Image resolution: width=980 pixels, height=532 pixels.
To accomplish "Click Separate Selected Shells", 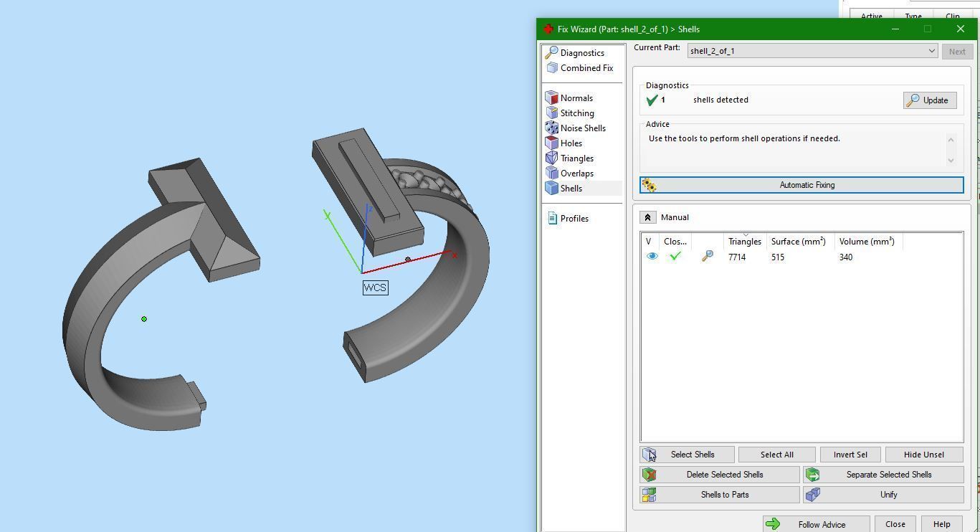I will [883, 475].
